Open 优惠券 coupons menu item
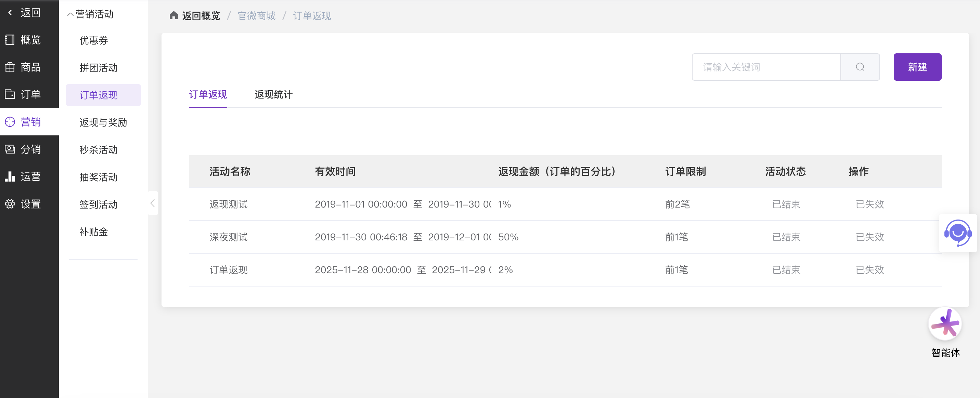The width and height of the screenshot is (980, 398). [94, 40]
